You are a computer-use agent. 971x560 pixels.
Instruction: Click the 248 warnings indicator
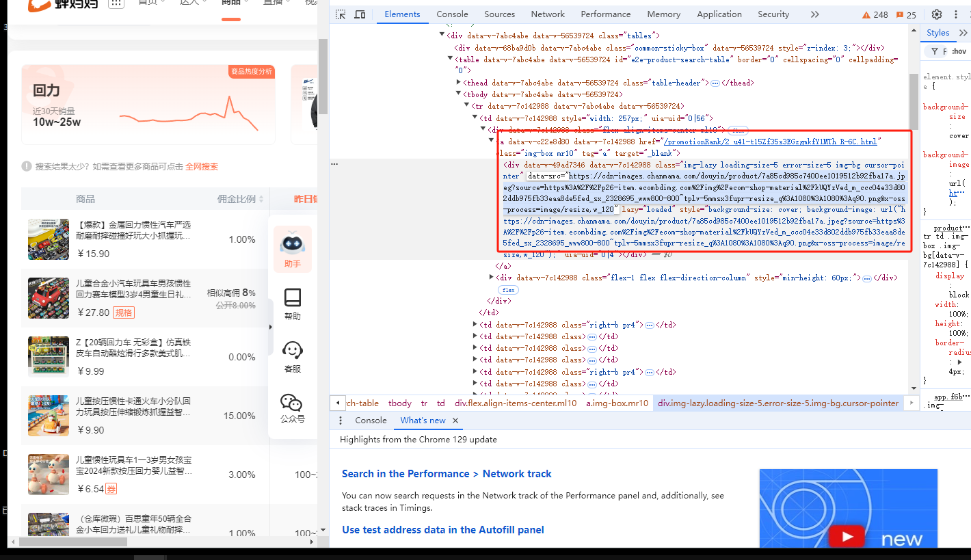(x=875, y=14)
